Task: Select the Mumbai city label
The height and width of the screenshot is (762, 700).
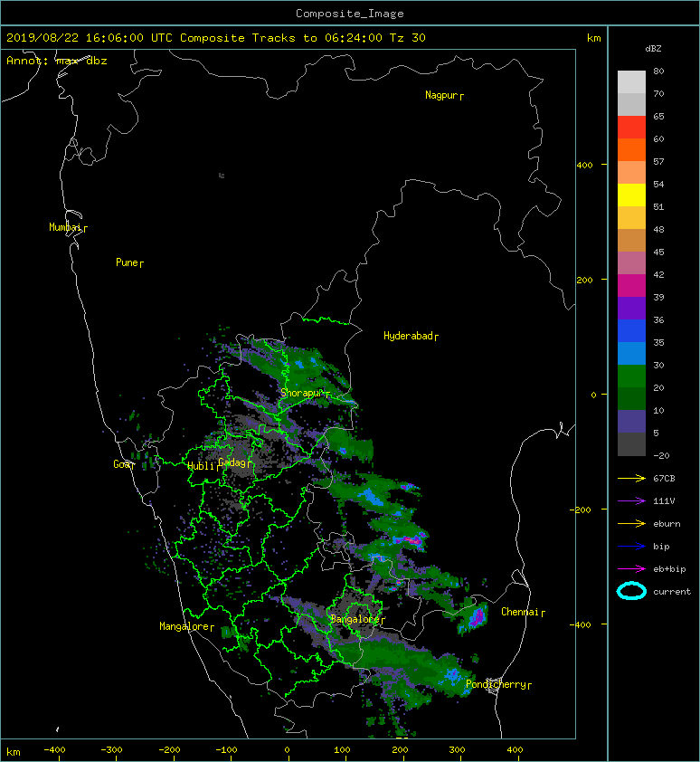Action: pos(68,227)
